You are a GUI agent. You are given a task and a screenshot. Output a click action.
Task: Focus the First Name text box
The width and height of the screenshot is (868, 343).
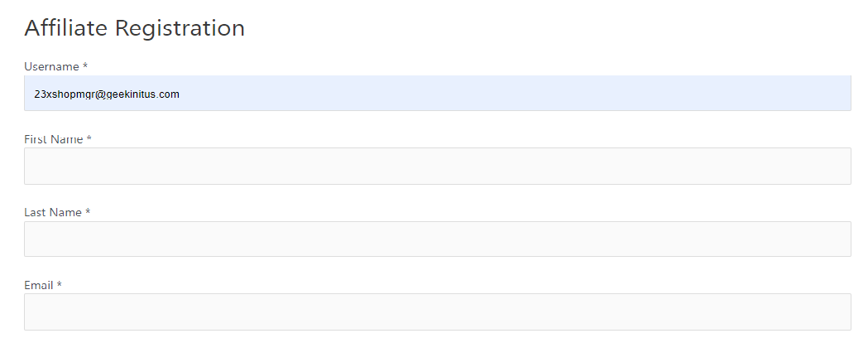437,166
